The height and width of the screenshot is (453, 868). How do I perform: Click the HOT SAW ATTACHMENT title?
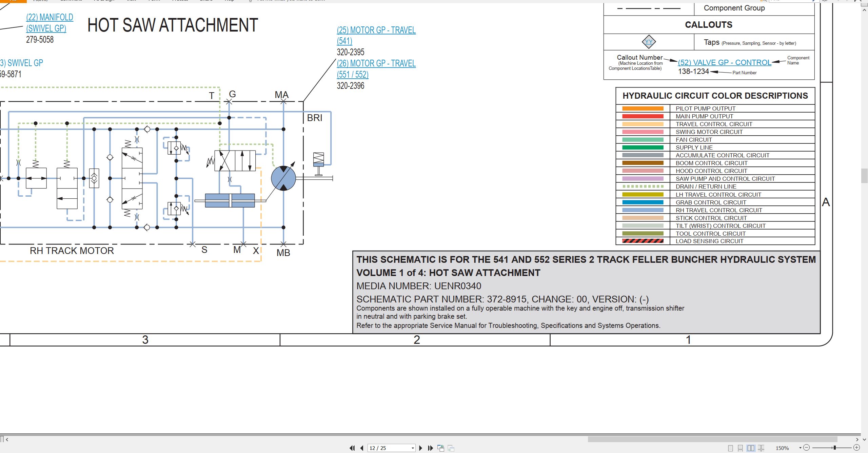[x=173, y=25]
